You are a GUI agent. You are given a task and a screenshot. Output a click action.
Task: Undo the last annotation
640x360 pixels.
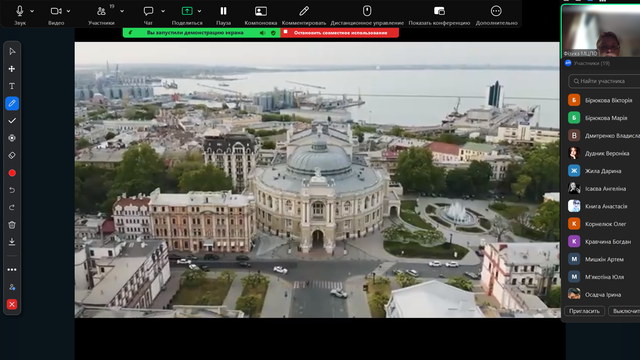(12, 190)
